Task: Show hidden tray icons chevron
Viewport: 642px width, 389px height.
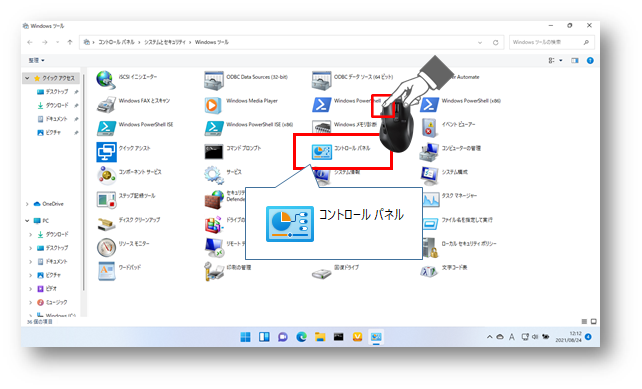Action: tap(489, 337)
